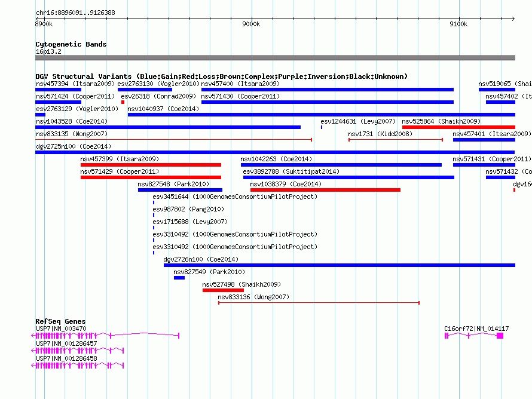Open the nsv833135 (Wong2007) label
This screenshot has width=532, height=399.
click(x=72, y=134)
